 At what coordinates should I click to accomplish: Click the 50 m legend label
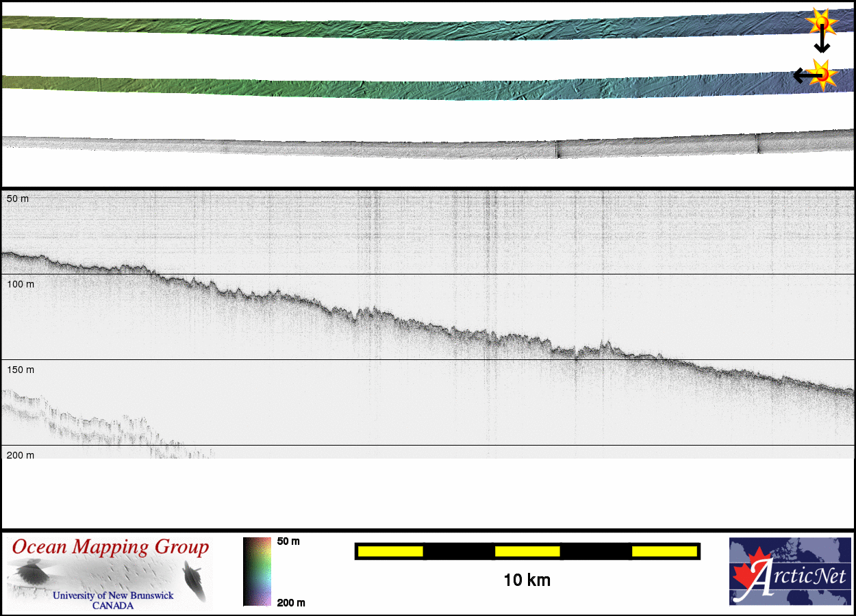click(288, 541)
